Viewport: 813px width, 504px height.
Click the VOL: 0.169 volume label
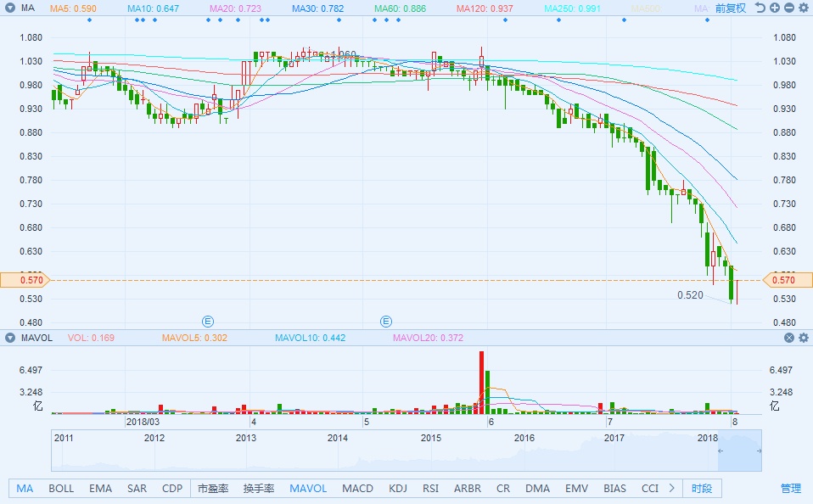91,338
